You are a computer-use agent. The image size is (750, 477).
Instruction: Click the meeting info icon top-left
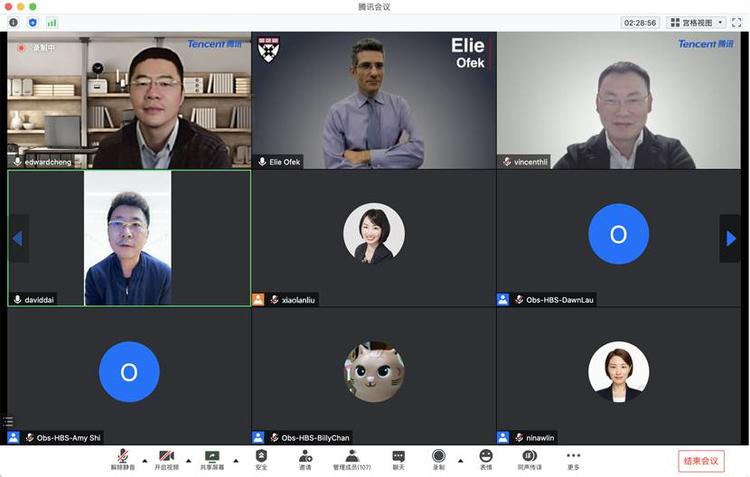point(13,22)
